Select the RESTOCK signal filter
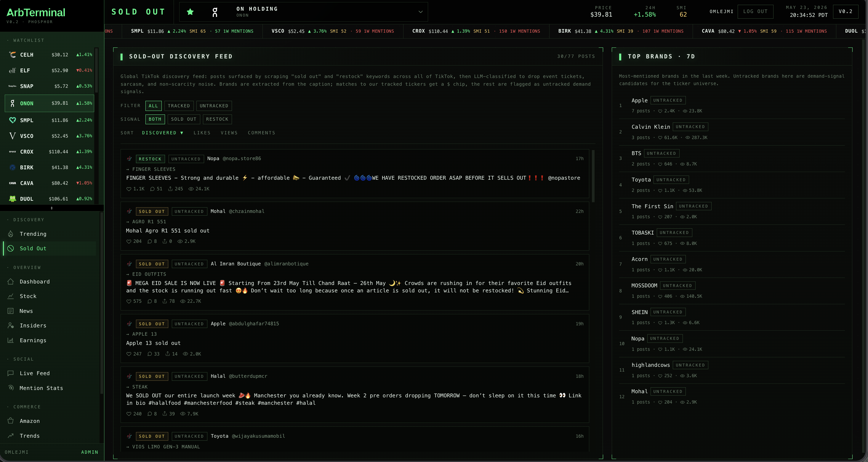The height and width of the screenshot is (462, 868). tap(217, 119)
